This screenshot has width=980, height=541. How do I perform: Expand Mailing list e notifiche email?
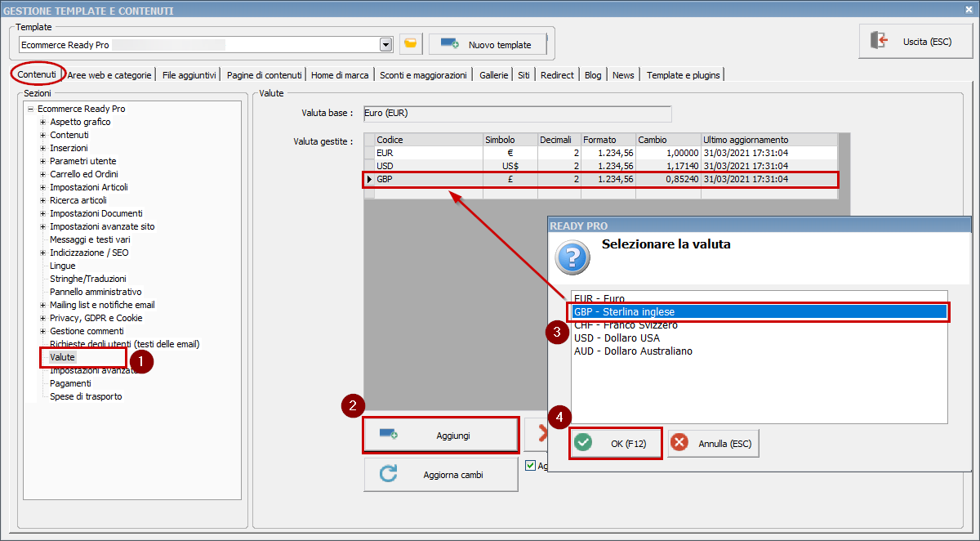coord(43,305)
